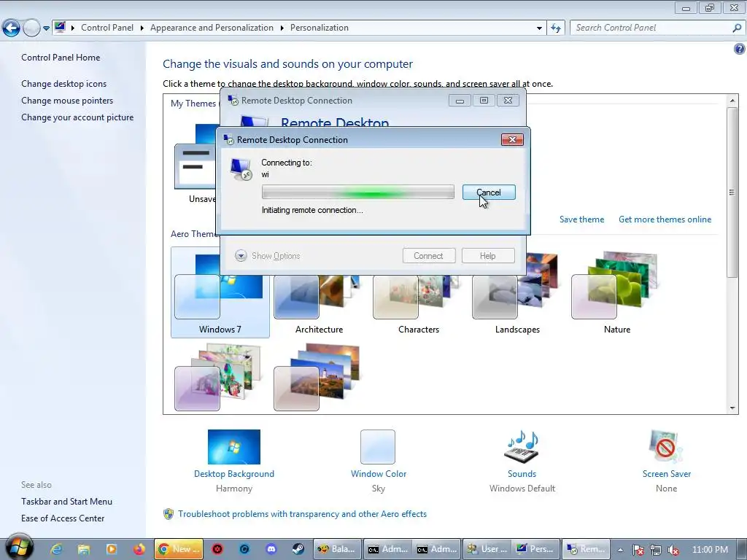Show hidden system tray icons
This screenshot has height=560, width=747.
pyautogui.click(x=620, y=550)
